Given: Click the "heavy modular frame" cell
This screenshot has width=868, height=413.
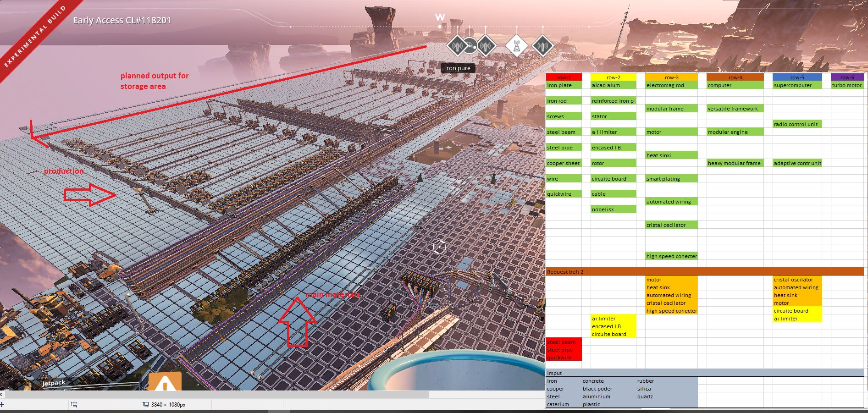Looking at the screenshot, I should (x=735, y=163).
